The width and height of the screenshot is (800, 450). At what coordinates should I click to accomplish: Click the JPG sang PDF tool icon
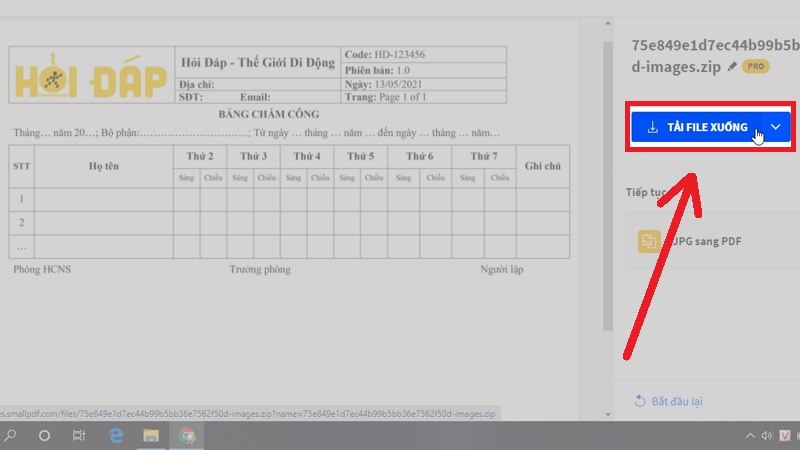650,241
